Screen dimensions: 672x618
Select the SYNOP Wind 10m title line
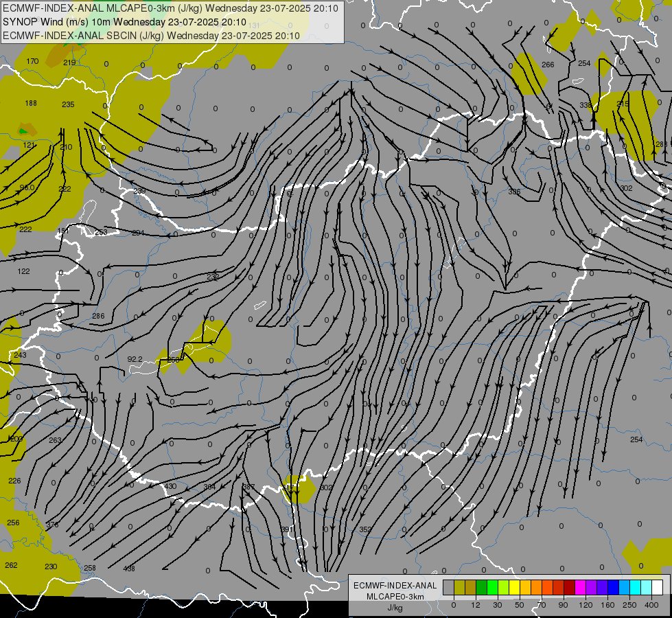[124, 22]
